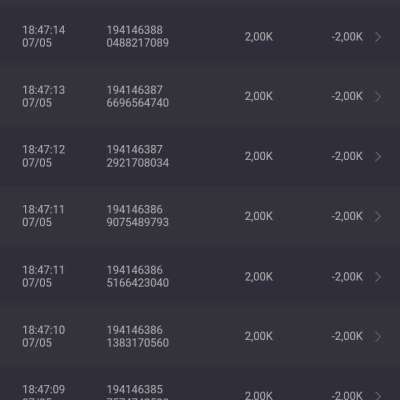
Task: Select order number 194146386 1383170560
Action: pos(138,336)
